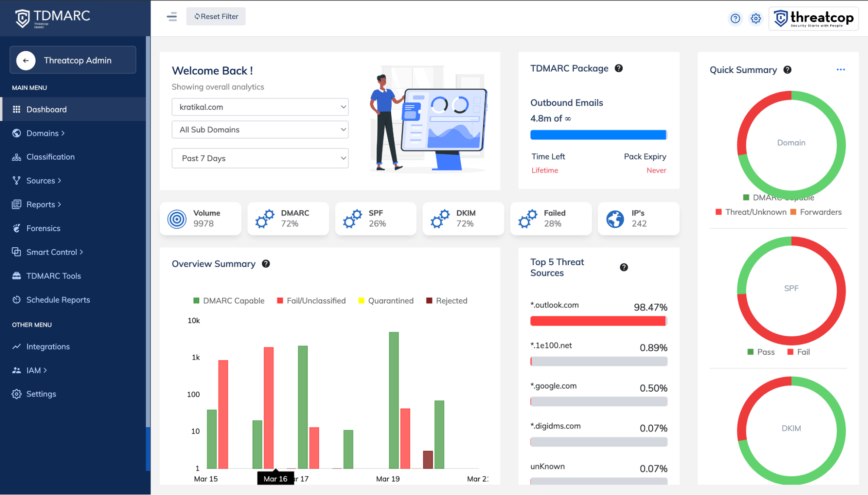
Task: Open Forensics in the sidebar menu
Action: (x=43, y=228)
